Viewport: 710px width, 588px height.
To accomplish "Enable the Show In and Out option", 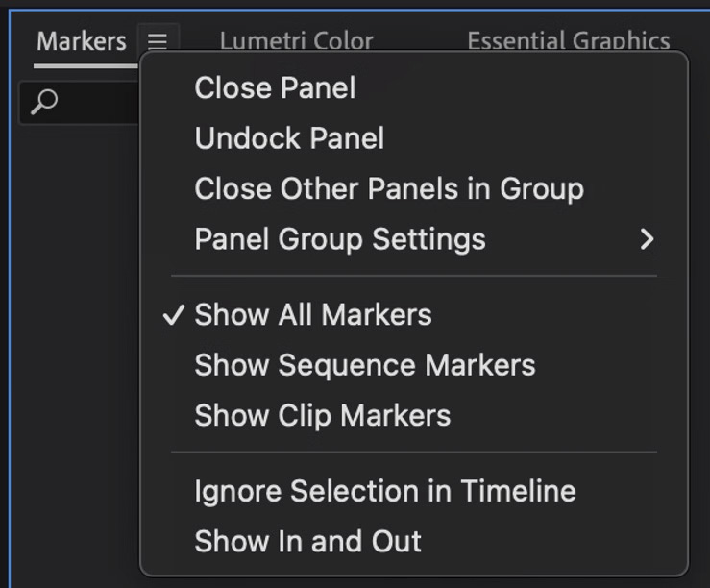I will (x=307, y=541).
